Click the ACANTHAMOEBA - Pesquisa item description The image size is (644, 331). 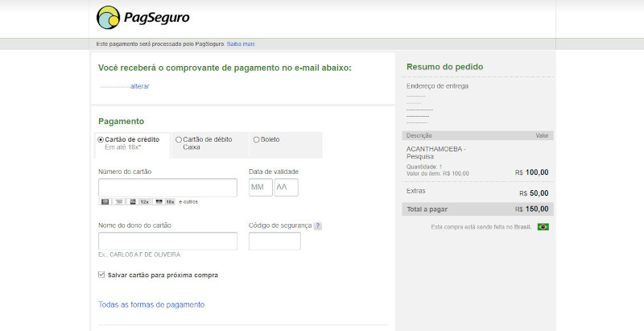436,152
